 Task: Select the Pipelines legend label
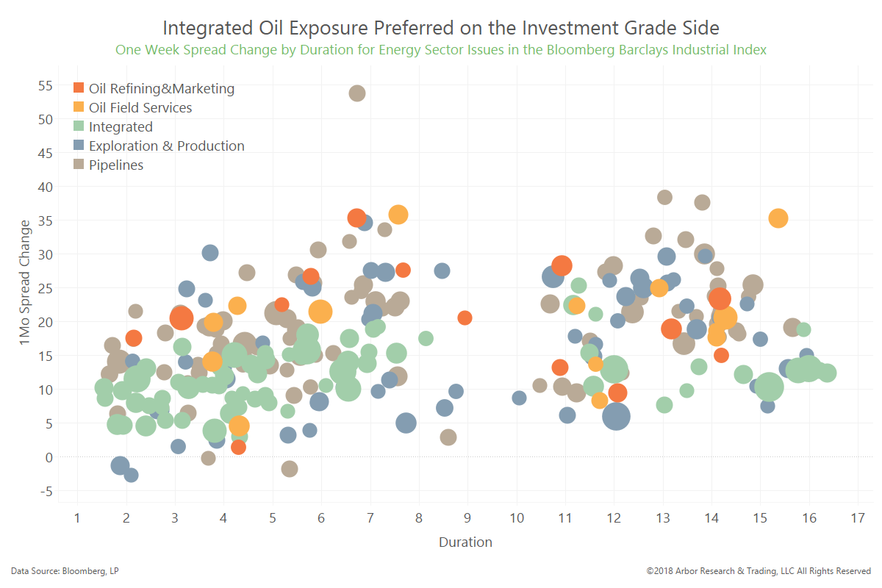pyautogui.click(x=116, y=165)
